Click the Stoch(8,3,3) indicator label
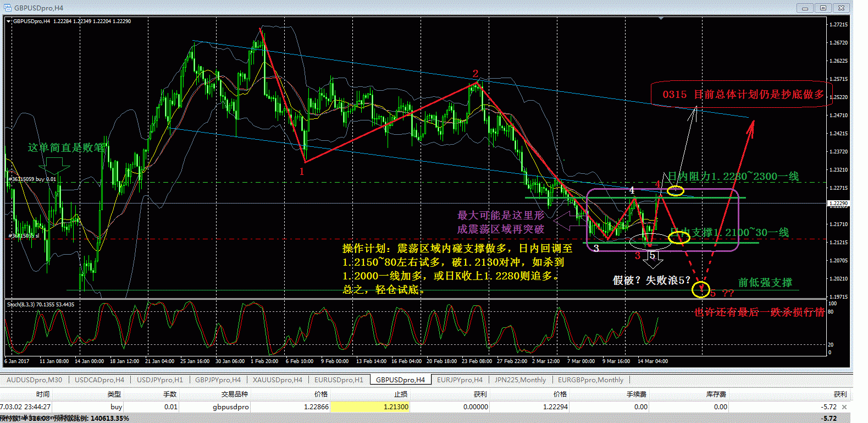 pos(41,304)
